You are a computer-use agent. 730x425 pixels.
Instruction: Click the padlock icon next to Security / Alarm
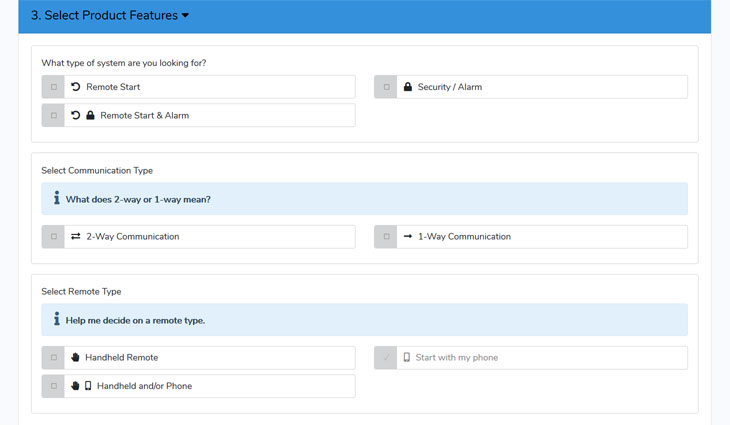pos(408,87)
